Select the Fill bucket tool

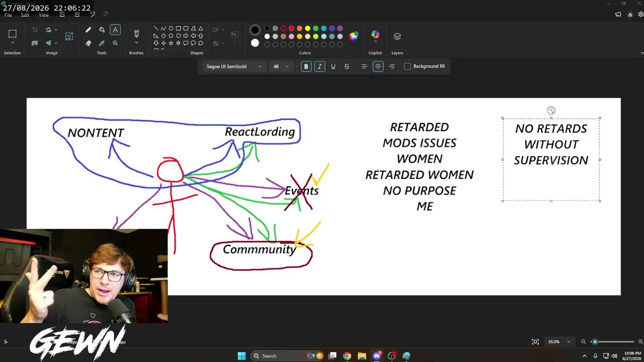point(102,30)
